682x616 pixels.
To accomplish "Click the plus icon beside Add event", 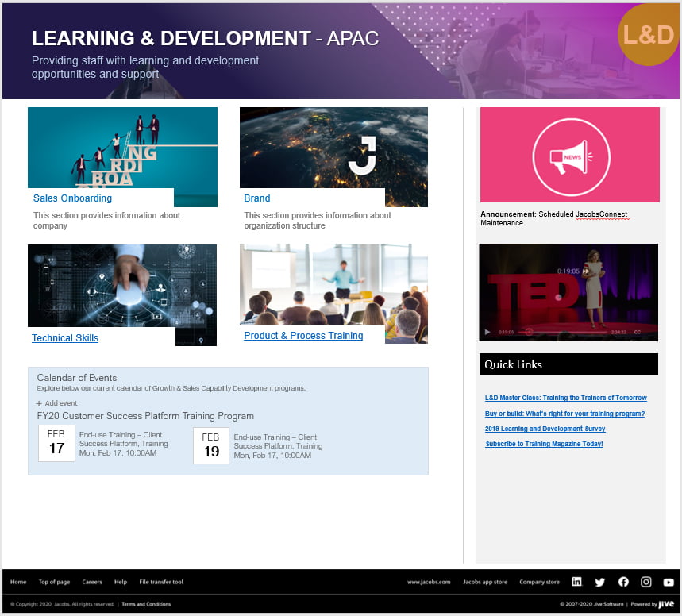I will coord(39,403).
